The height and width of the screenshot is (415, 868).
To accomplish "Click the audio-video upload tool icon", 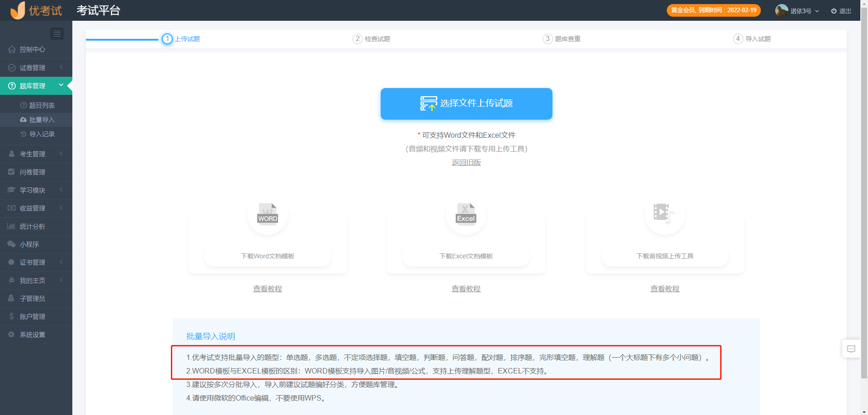I will pyautogui.click(x=664, y=214).
